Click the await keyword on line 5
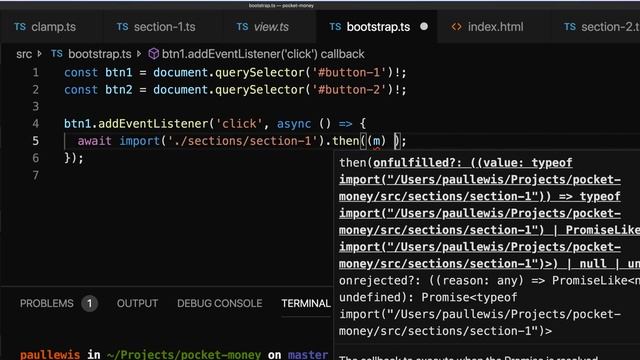This screenshot has width=640, height=360. (94, 141)
